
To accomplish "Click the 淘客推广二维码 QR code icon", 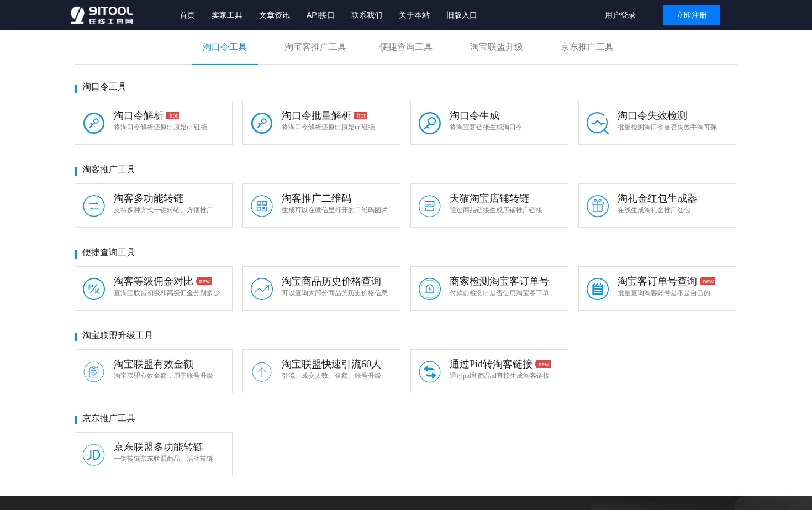I will coord(262,206).
